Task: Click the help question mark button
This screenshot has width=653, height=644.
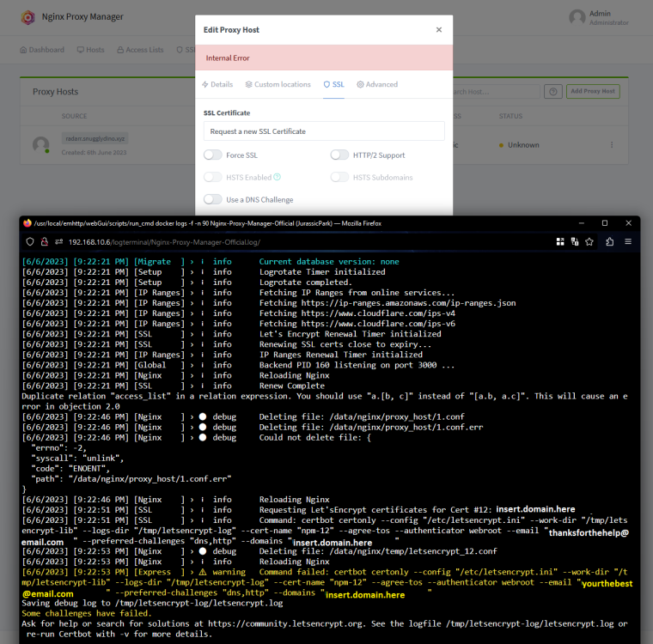Action: pos(553,91)
